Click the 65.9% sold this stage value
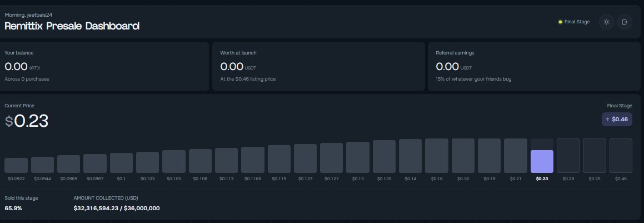Viewport: 644px width, 223px height. [x=13, y=208]
